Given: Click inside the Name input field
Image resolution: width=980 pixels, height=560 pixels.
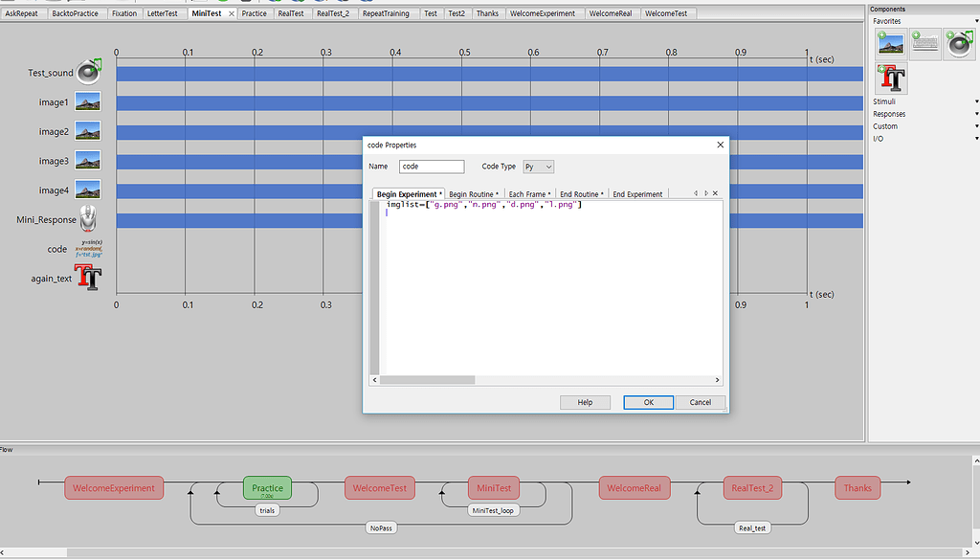Looking at the screenshot, I should 431,166.
